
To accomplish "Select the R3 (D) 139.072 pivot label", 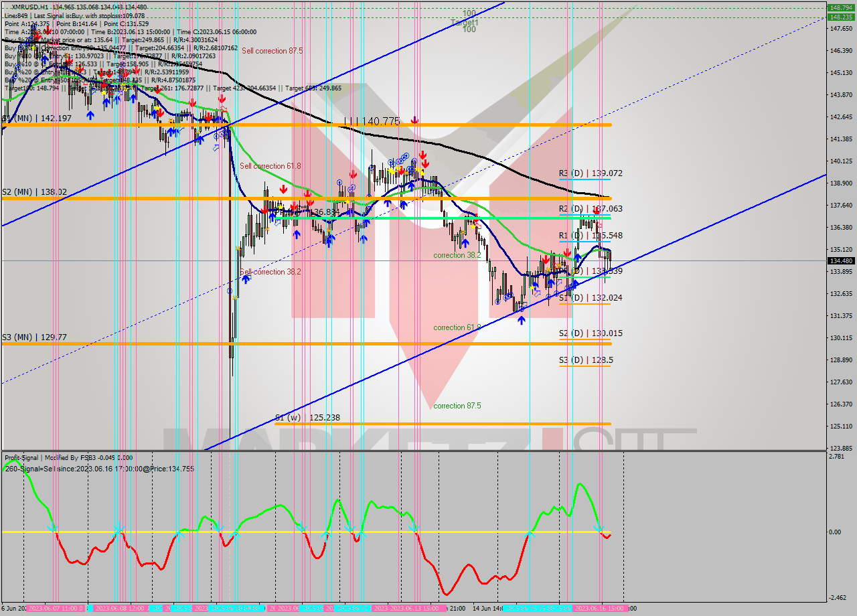I will tap(591, 173).
